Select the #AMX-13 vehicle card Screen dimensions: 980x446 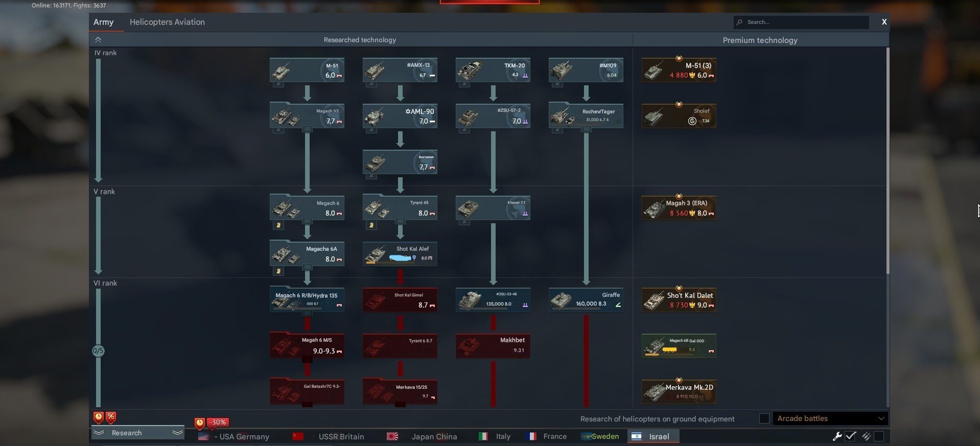400,70
